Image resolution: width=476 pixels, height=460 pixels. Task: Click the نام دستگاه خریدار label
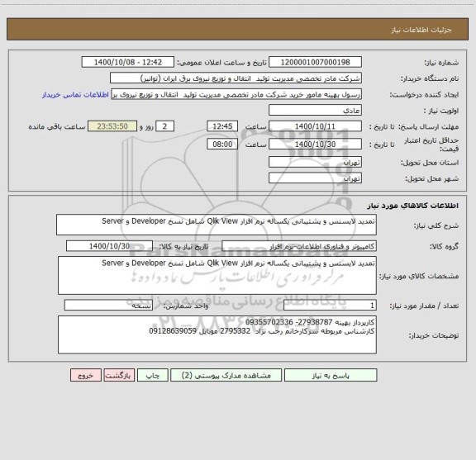click(x=430, y=78)
